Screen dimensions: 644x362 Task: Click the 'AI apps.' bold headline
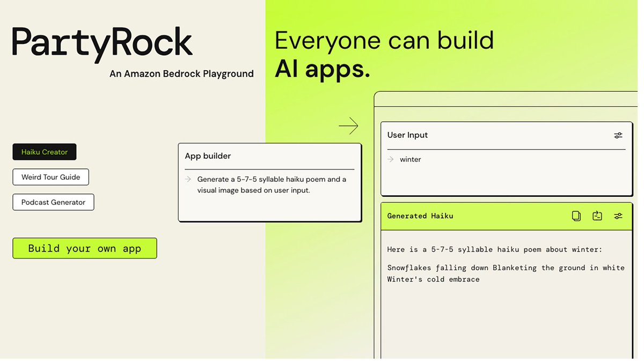[x=322, y=69]
